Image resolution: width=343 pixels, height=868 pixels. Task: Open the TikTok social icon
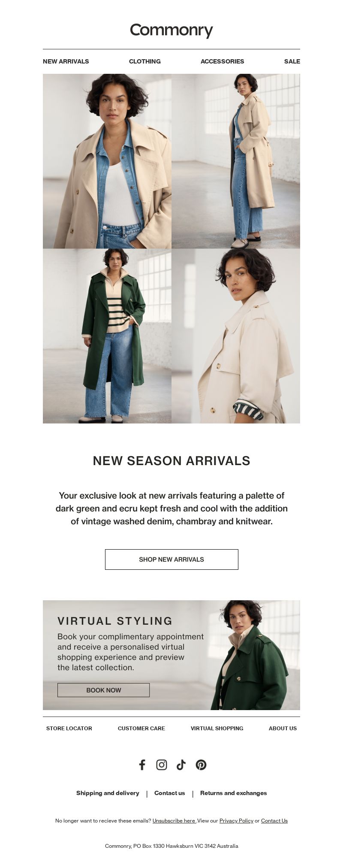click(181, 765)
